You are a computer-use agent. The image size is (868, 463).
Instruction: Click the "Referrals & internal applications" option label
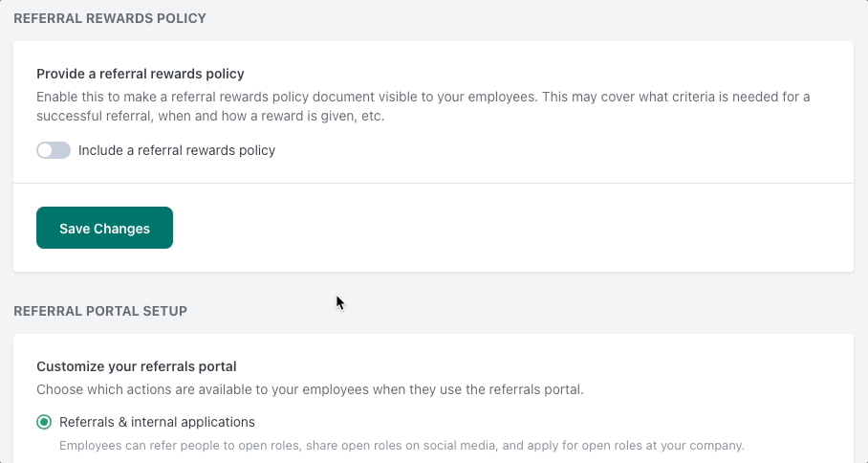point(157,422)
